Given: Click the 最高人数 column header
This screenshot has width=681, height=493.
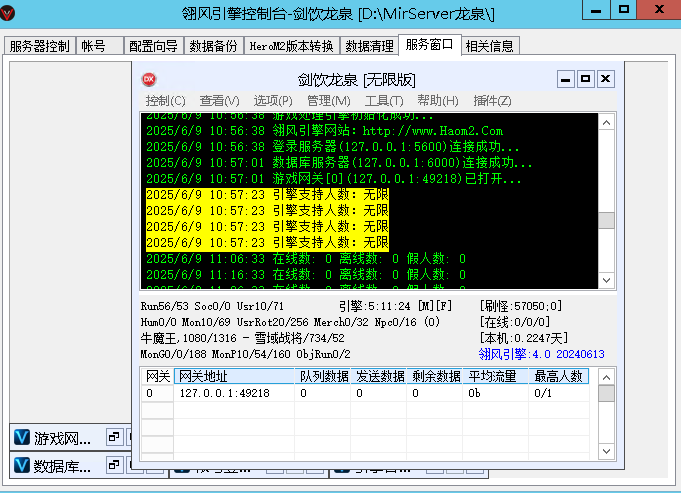Looking at the screenshot, I should (x=559, y=376).
